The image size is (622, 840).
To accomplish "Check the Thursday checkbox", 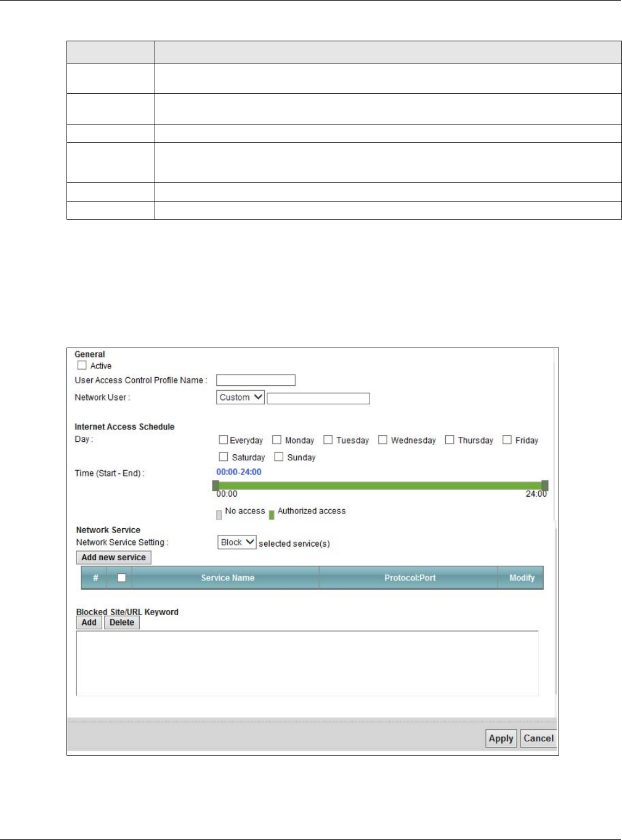I will pos(450,440).
